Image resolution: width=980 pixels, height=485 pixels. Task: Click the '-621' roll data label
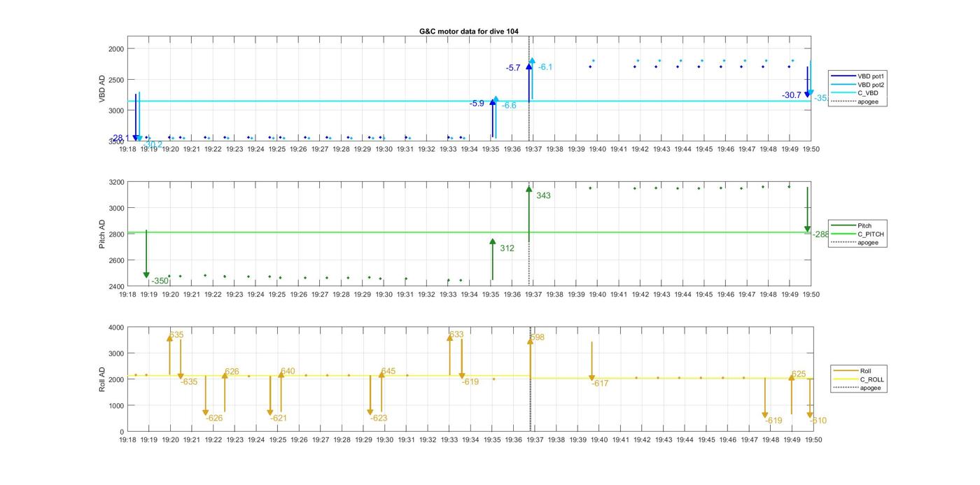click(279, 419)
